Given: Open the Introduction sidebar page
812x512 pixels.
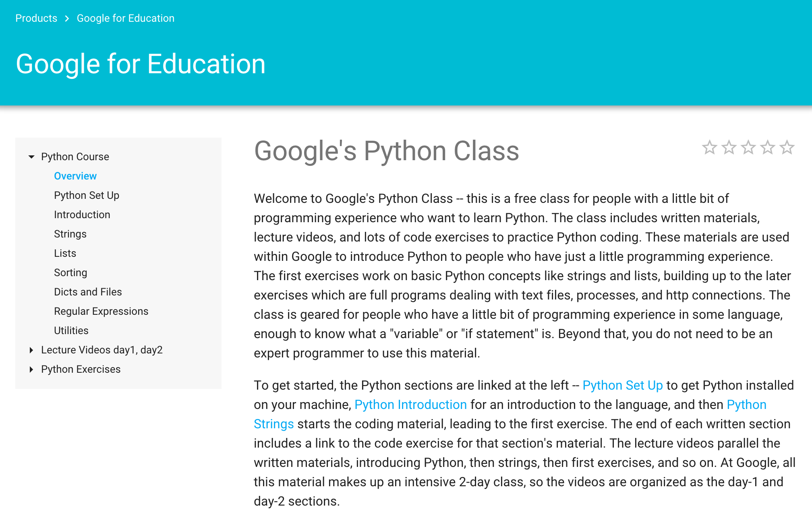Looking at the screenshot, I should coord(82,215).
